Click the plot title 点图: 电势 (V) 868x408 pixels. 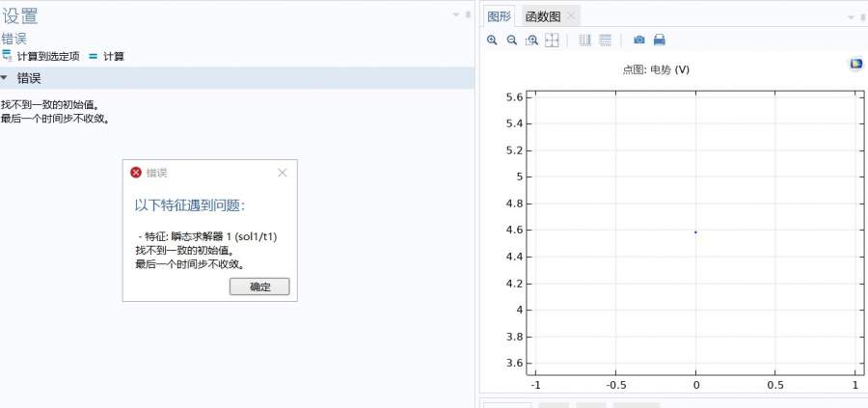[656, 69]
